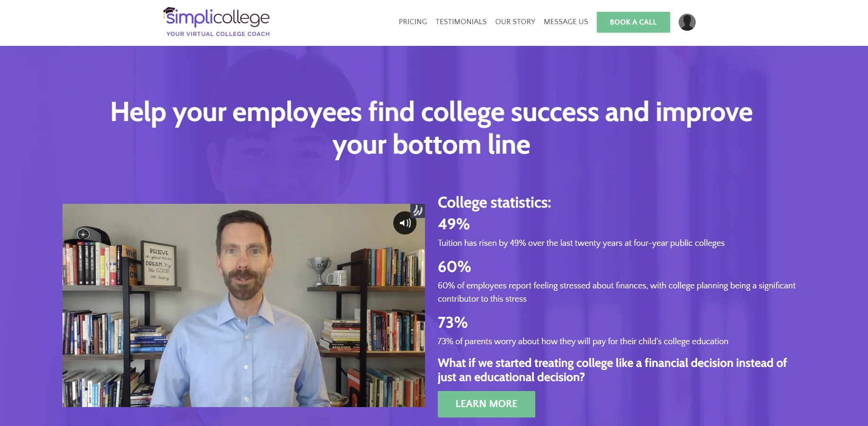Screen dimensions: 868x426
Task: Navigate to Our Story
Action: (x=515, y=22)
